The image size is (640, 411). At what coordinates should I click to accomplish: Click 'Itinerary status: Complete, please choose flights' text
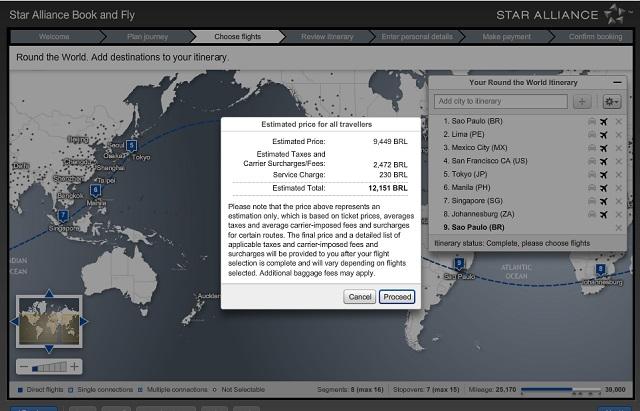pos(512,243)
